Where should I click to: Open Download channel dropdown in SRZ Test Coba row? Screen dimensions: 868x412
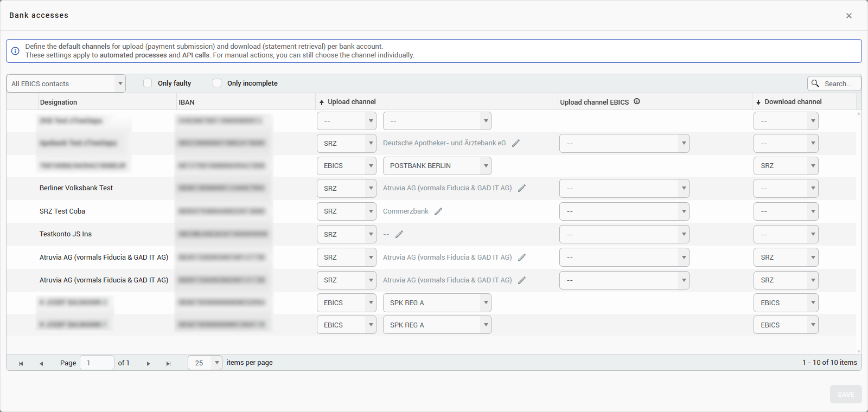pyautogui.click(x=786, y=211)
